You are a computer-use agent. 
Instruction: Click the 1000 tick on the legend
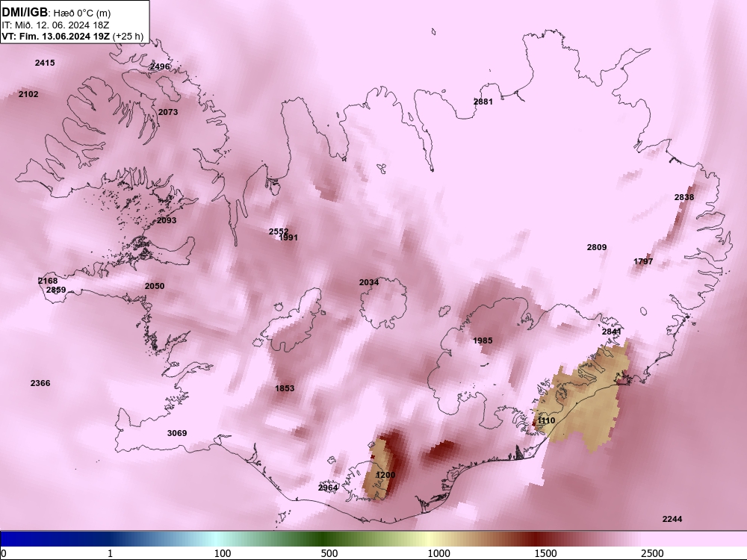438,553
